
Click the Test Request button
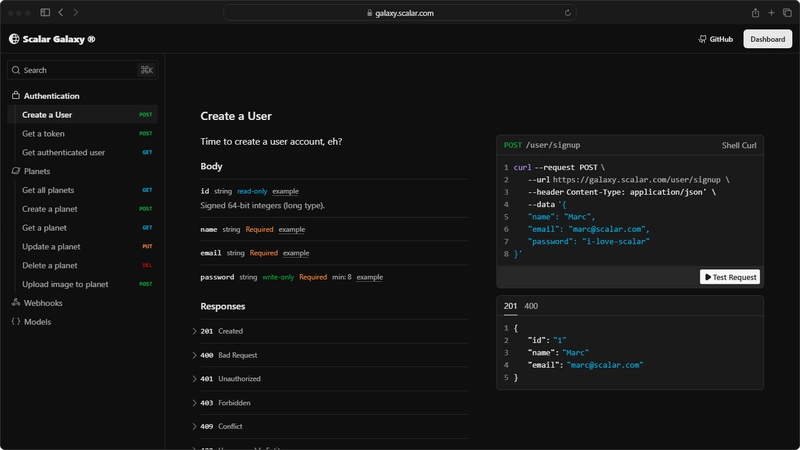point(730,277)
